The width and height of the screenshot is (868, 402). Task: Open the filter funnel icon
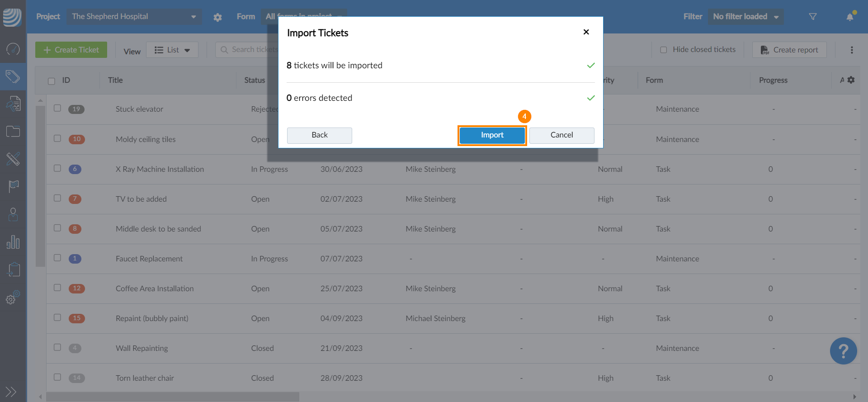[x=813, y=17]
